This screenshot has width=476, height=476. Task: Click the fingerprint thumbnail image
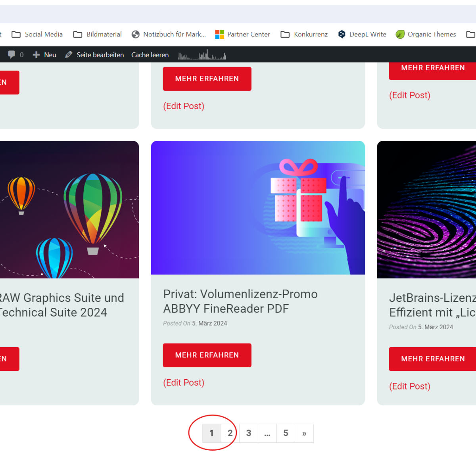[426, 209]
